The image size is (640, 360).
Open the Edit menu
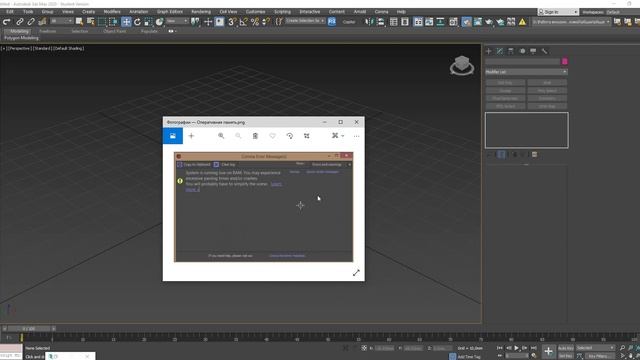(10, 11)
